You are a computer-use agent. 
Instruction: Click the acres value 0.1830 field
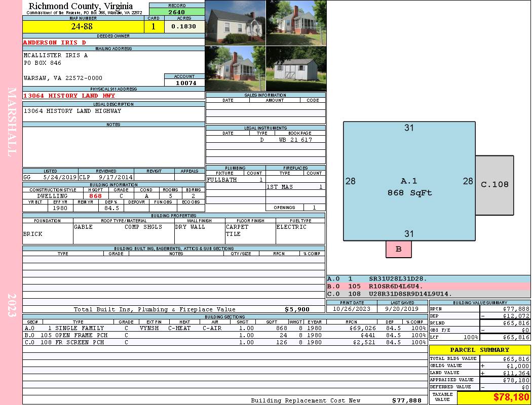pyautogui.click(x=184, y=26)
